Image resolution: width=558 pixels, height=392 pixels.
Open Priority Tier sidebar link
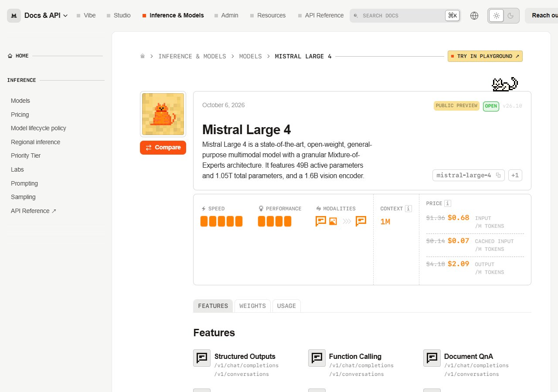26,155
